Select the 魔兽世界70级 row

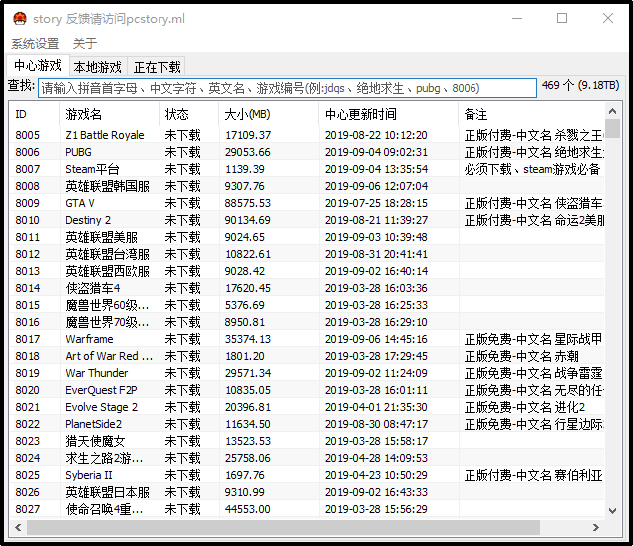click(307, 322)
